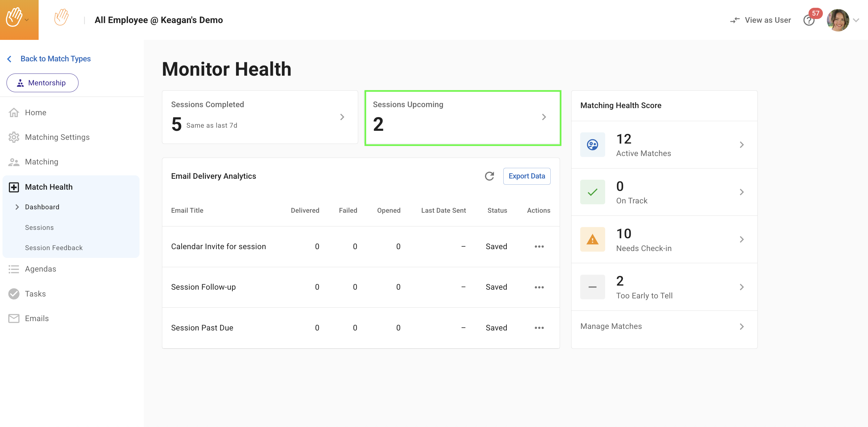Click Back to Match Types link

[x=55, y=59]
